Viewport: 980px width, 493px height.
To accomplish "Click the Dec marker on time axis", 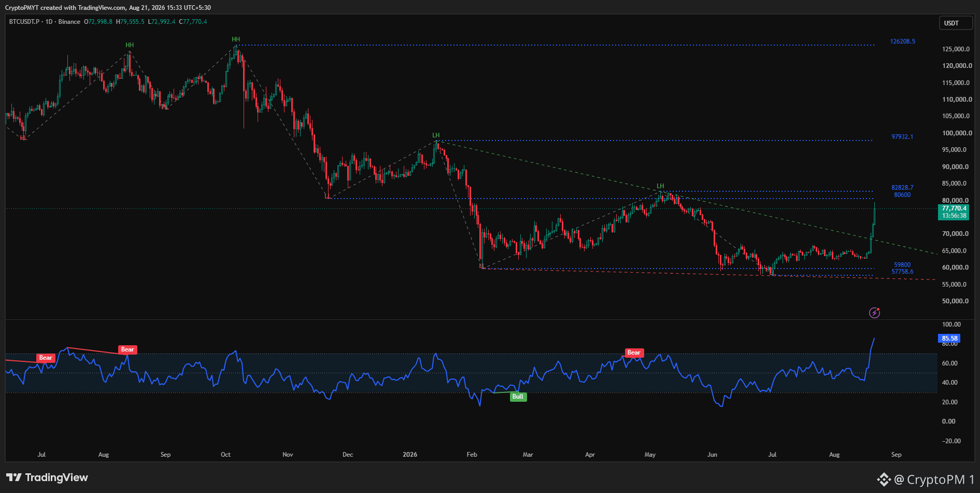I will [348, 455].
